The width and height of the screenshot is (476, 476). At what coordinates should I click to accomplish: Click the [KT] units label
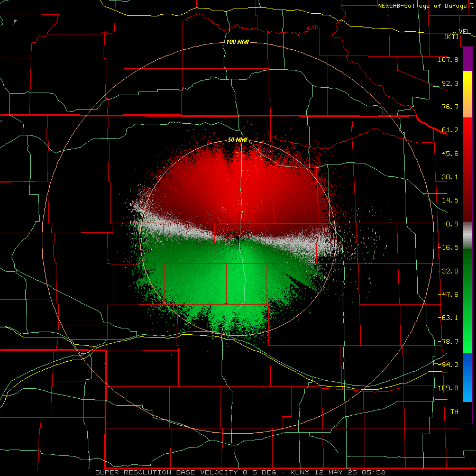tap(452, 36)
